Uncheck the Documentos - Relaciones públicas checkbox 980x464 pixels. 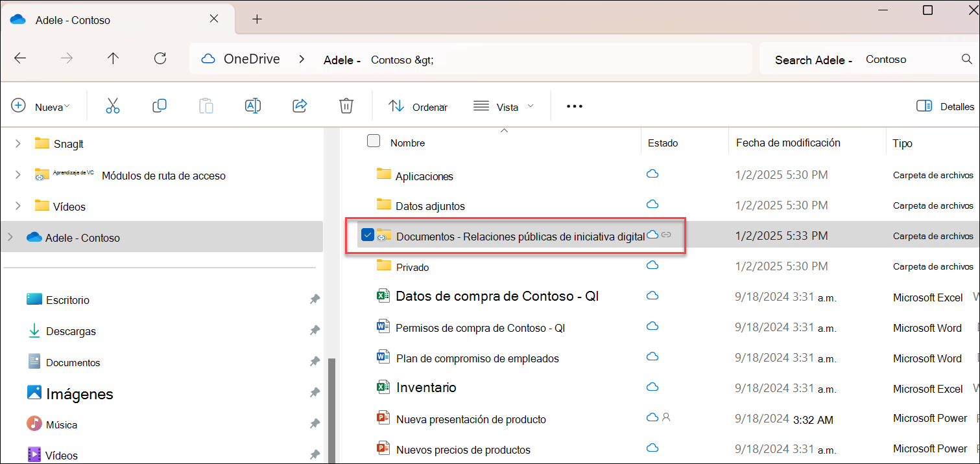[x=367, y=235]
